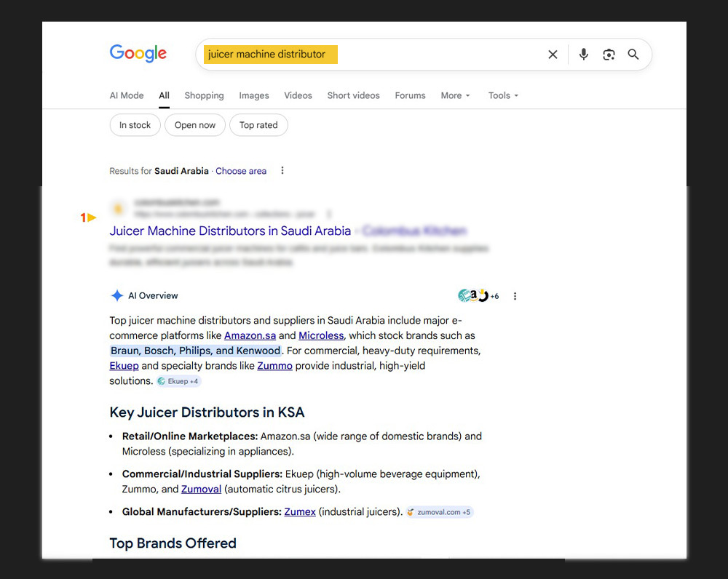Apply the In stock filter chip

pyautogui.click(x=135, y=125)
